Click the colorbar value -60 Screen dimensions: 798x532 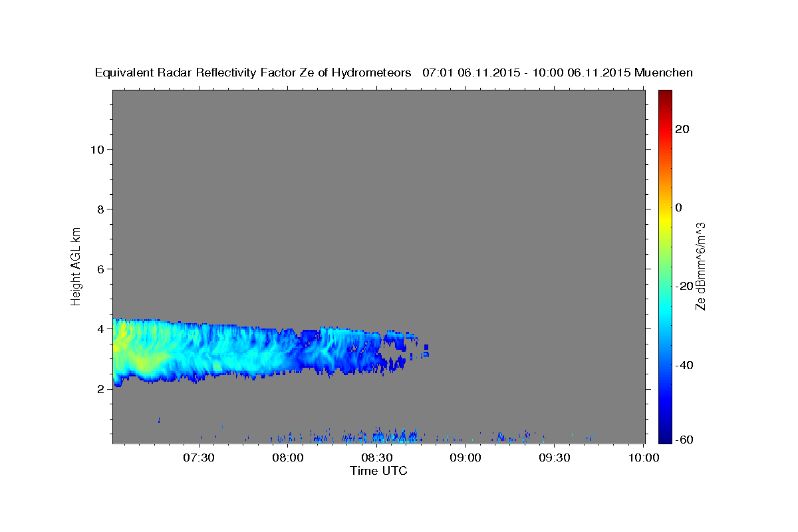coord(683,440)
